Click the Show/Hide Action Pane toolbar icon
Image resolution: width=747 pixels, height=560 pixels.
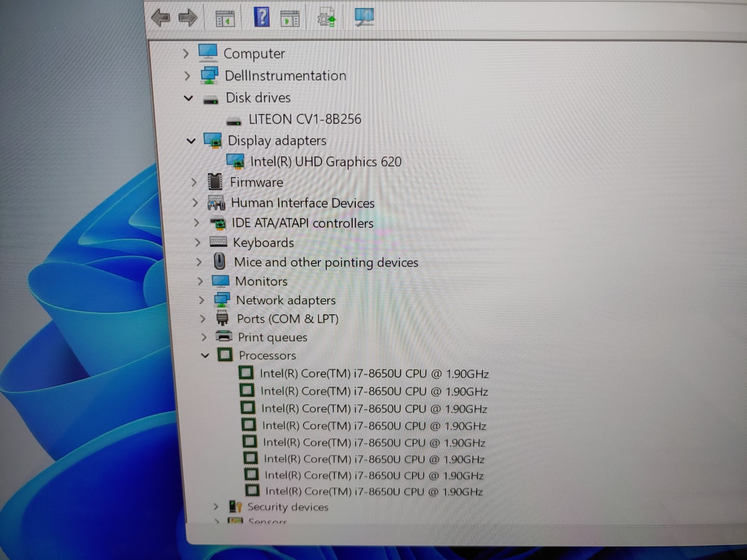tap(290, 19)
